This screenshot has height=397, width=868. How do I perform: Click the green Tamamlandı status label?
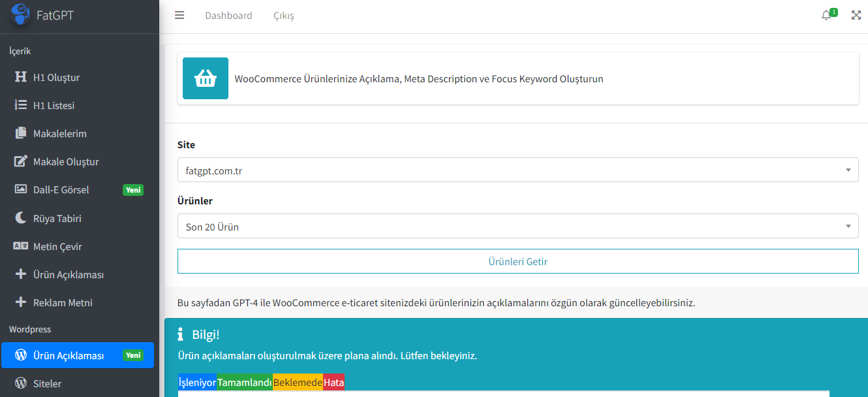(x=245, y=383)
